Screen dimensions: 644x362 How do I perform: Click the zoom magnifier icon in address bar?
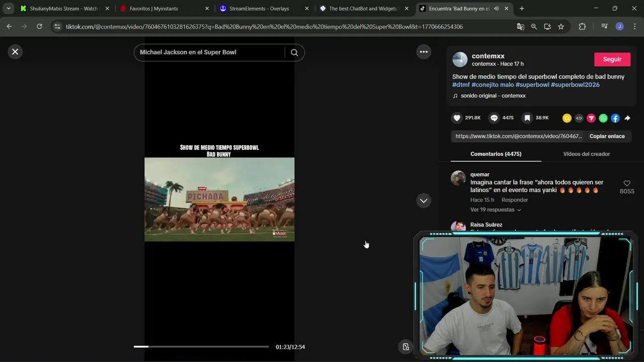(534, 27)
